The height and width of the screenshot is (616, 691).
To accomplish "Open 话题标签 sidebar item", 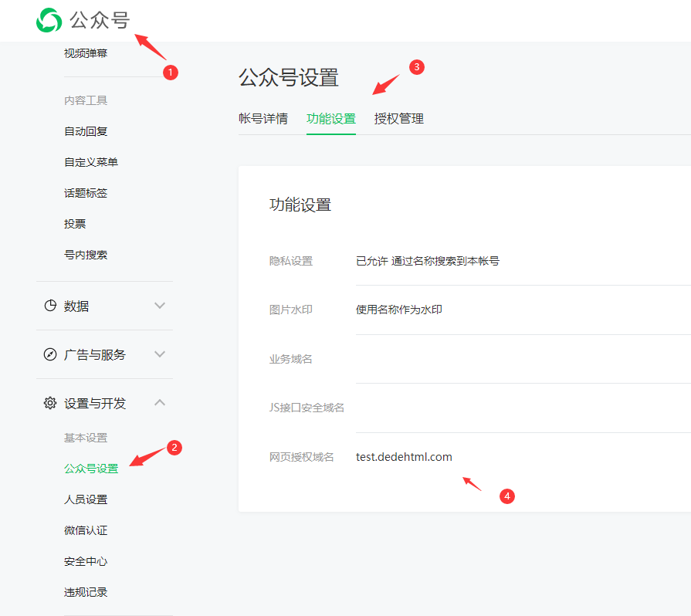I will click(x=86, y=193).
